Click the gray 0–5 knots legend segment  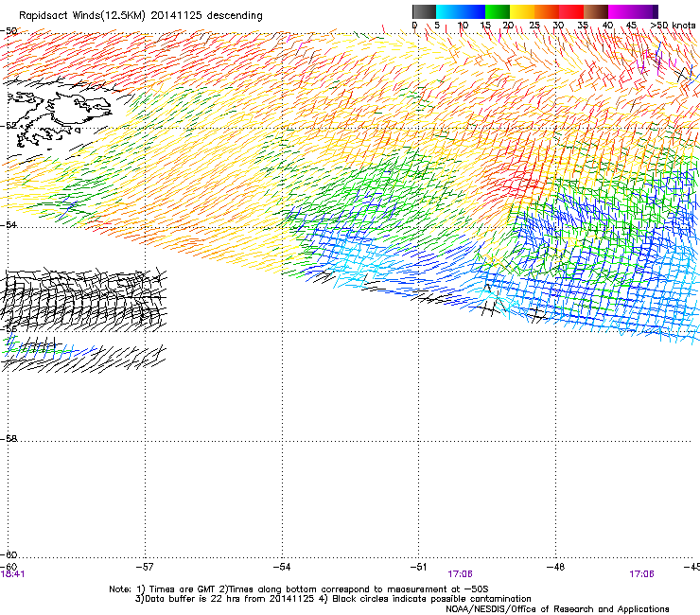424,11
